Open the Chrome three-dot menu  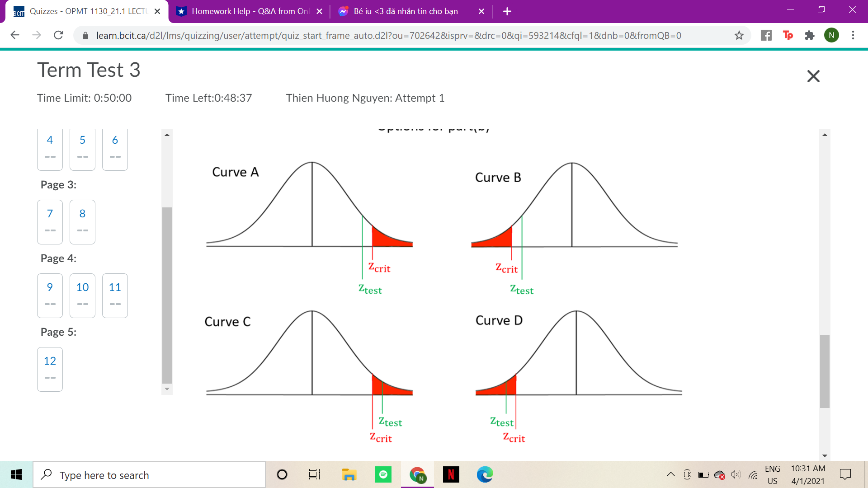(853, 35)
